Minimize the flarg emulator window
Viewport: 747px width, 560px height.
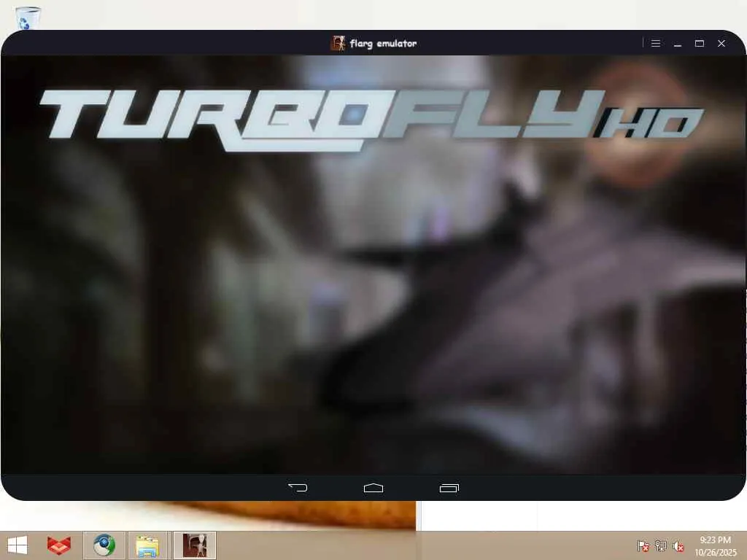(x=678, y=43)
